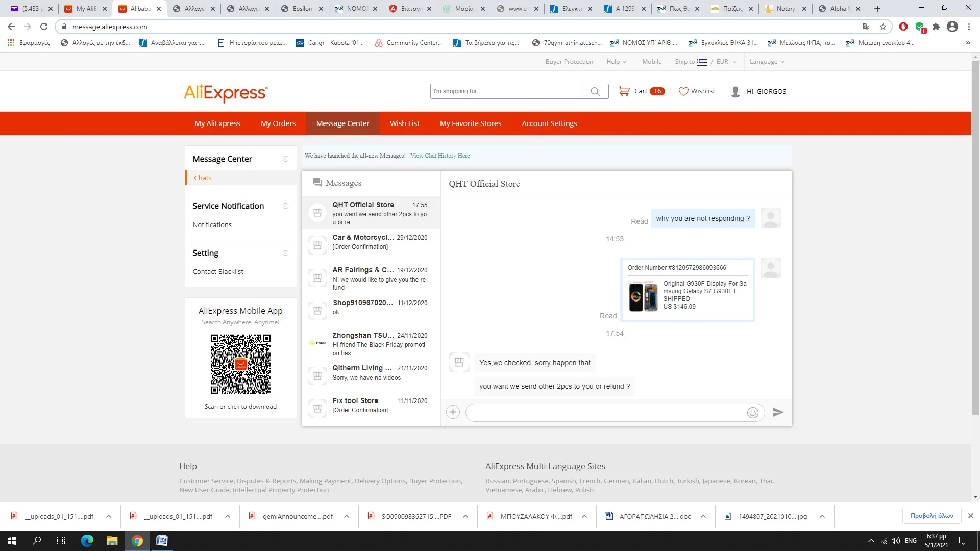The width and height of the screenshot is (980, 551).
Task: Open the Ship to EUR selector
Action: pyautogui.click(x=705, y=62)
